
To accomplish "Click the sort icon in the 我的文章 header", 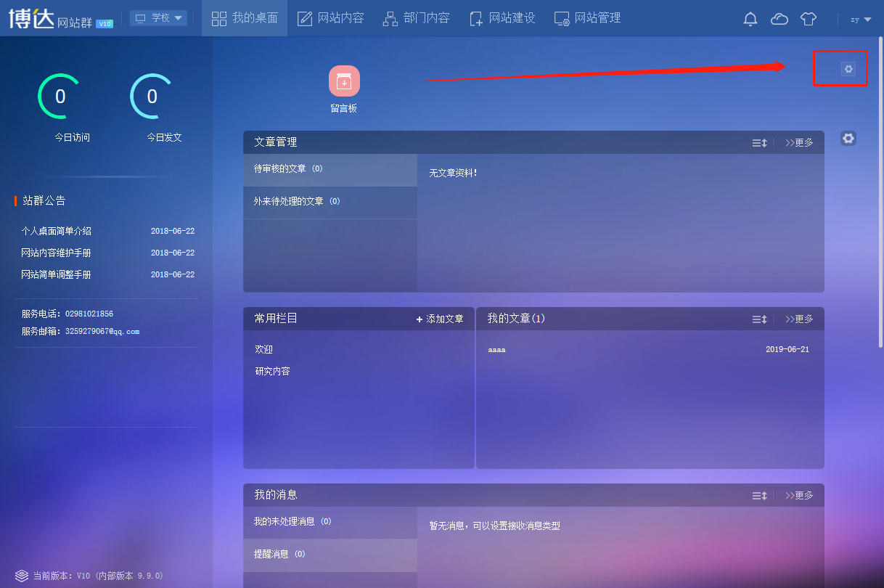I will [x=759, y=319].
